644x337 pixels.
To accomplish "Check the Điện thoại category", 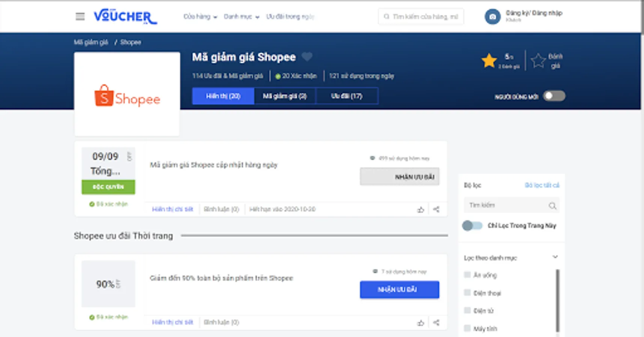I will (x=467, y=292).
